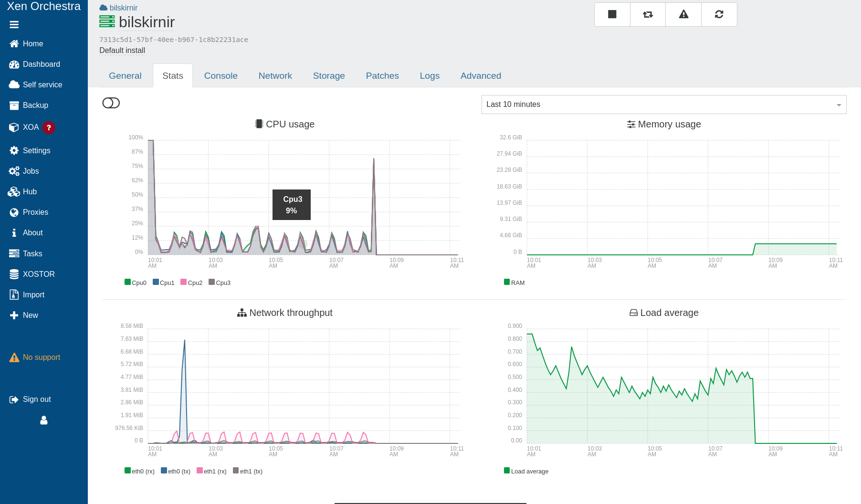Image resolution: width=861 pixels, height=504 pixels.
Task: Click the host UUID text
Action: coord(174,40)
